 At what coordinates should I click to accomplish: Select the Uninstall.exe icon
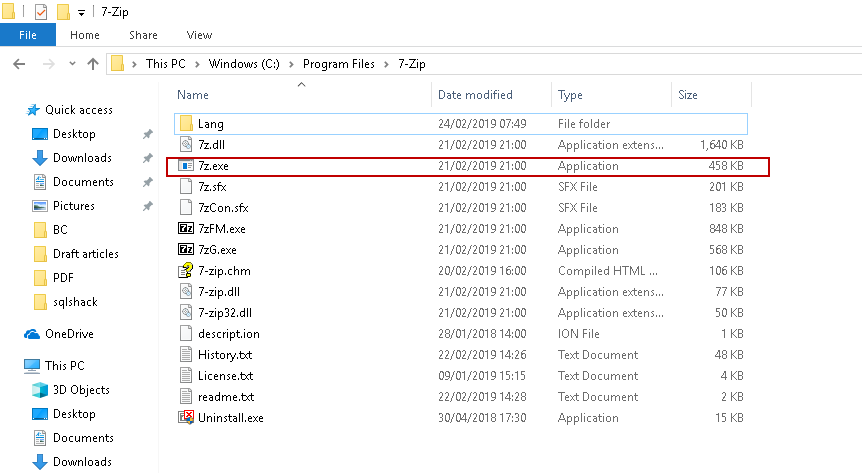coord(185,418)
